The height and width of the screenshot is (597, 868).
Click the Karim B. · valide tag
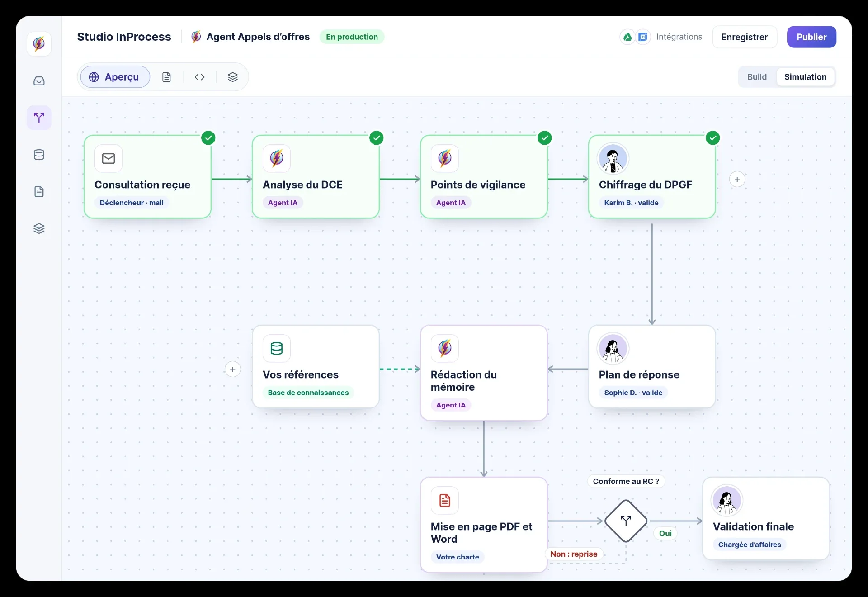point(631,203)
